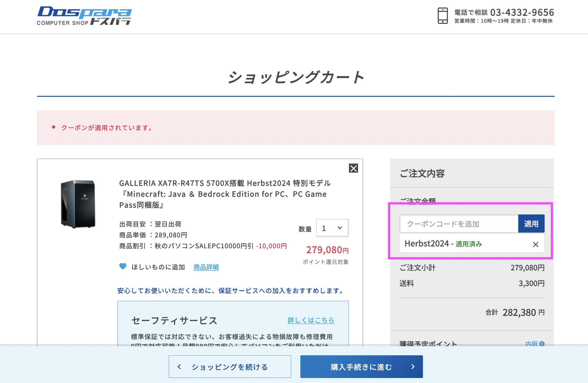Add item via ほしいものに追加
Screen dimensions: 588x383
tap(158, 267)
